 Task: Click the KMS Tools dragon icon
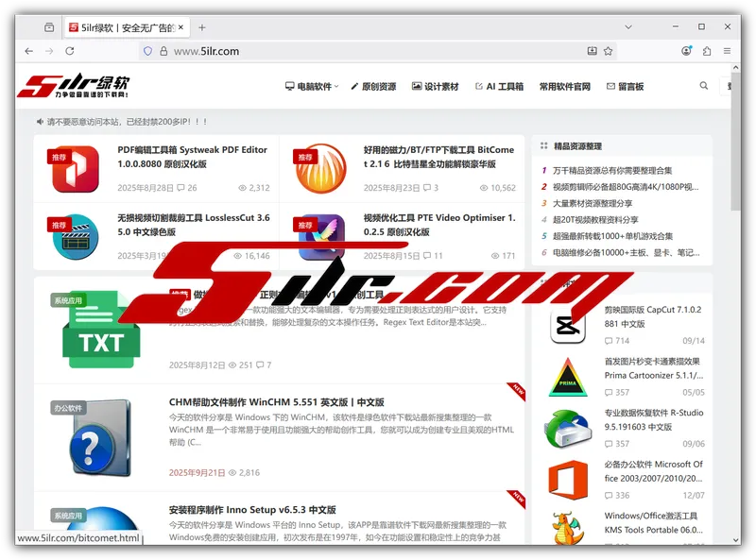[x=568, y=529]
